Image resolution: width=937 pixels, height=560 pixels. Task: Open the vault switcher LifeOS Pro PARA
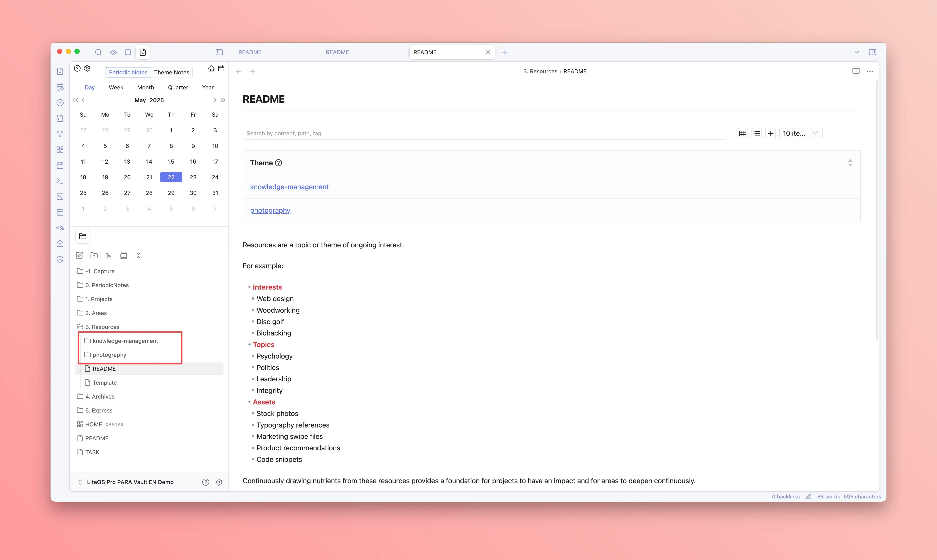click(x=130, y=482)
